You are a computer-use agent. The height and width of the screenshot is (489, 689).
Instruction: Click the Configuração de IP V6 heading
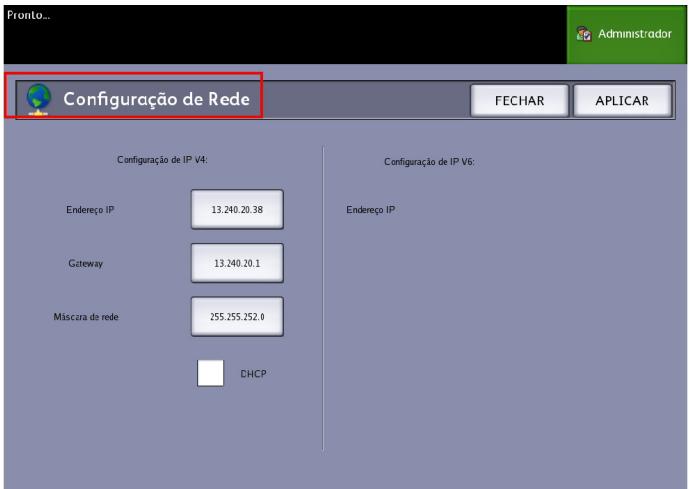(429, 162)
